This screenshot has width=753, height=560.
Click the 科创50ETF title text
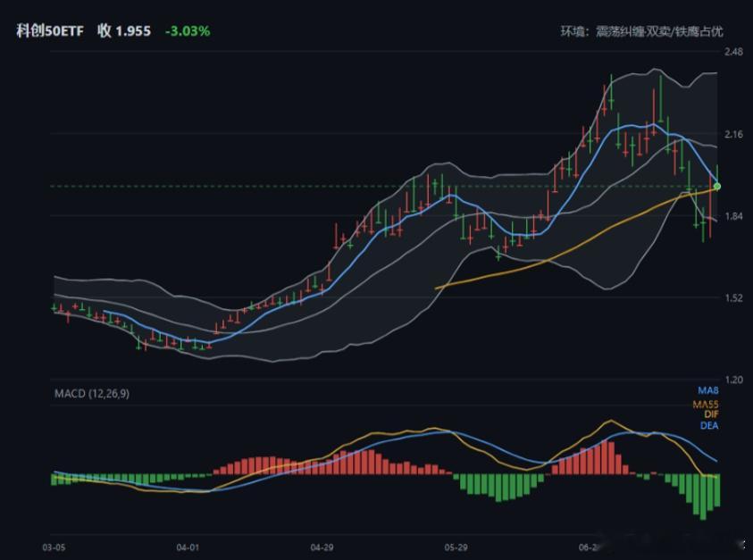(x=50, y=31)
